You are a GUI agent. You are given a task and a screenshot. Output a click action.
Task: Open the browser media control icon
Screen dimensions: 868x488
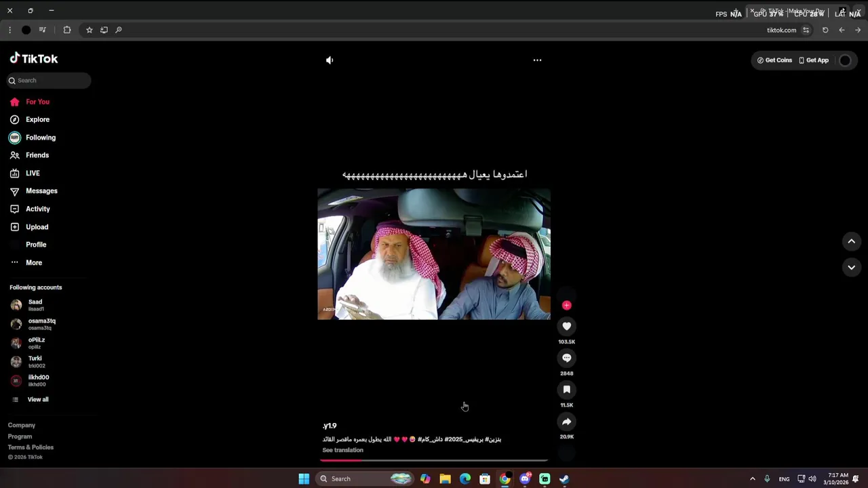43,30
